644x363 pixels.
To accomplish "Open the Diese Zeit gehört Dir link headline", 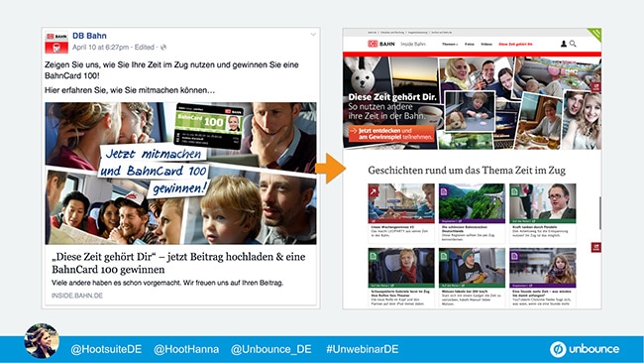I will coord(178,263).
